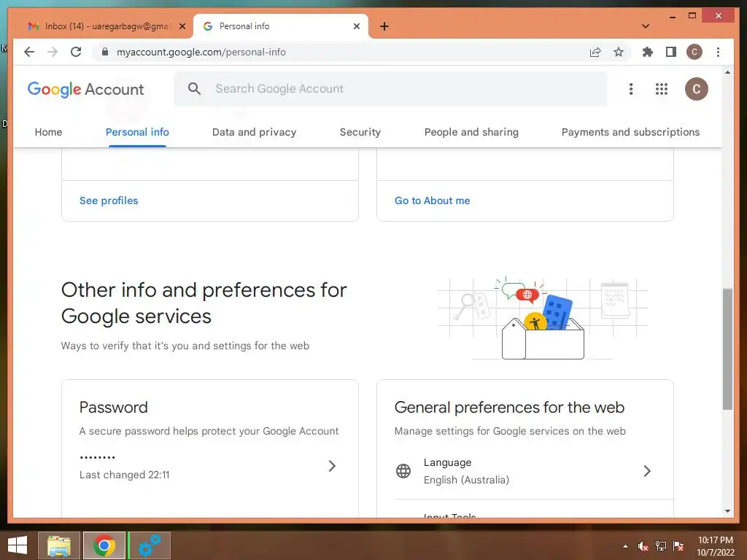Open the Password row chevron
Screen dimensions: 747x560
click(x=332, y=466)
